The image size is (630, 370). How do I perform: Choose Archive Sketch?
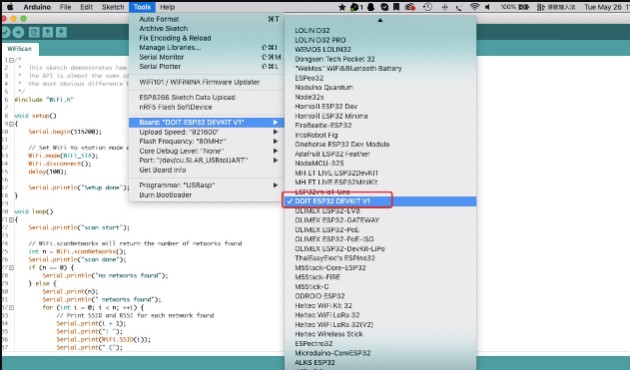pos(206,29)
